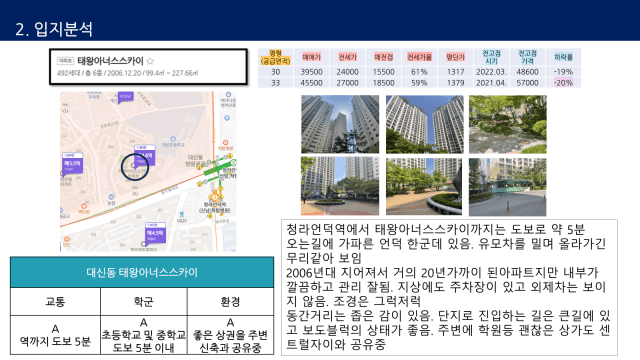Select the 1379 price-per-pyeong cell
640x360 pixels.
pyautogui.click(x=456, y=83)
